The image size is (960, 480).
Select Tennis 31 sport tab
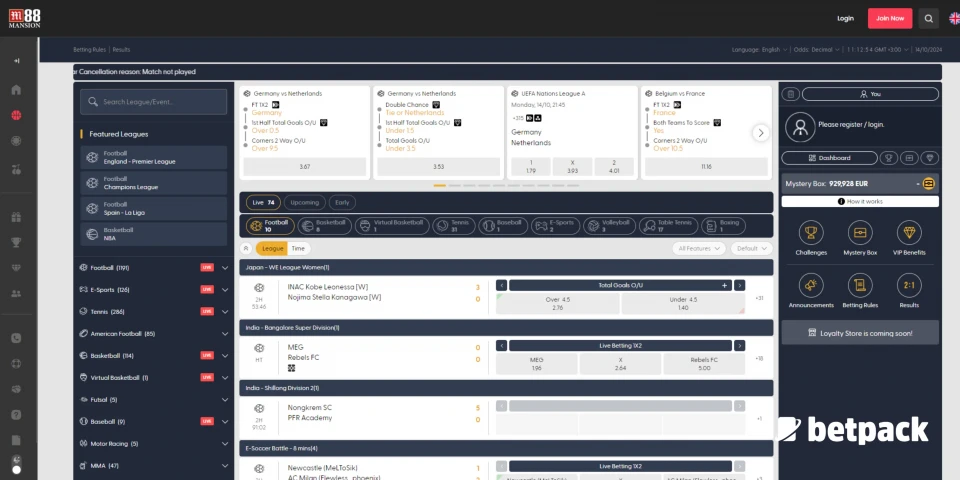click(454, 226)
